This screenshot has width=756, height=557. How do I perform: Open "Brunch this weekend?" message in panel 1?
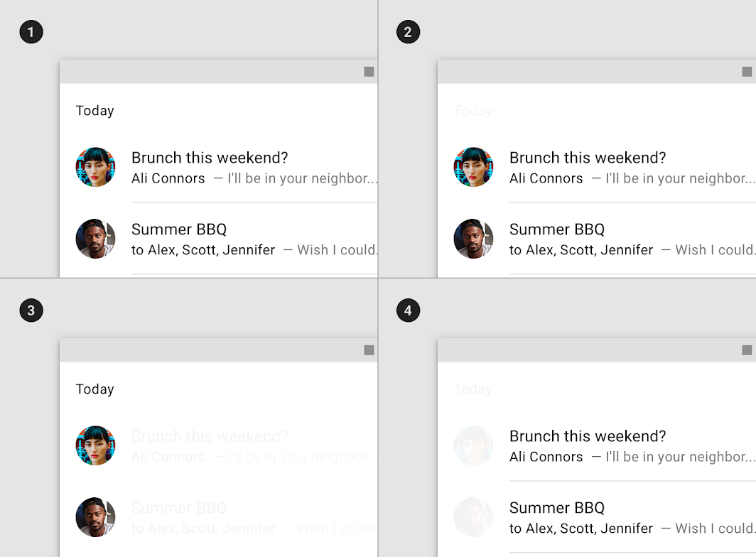[x=210, y=158]
